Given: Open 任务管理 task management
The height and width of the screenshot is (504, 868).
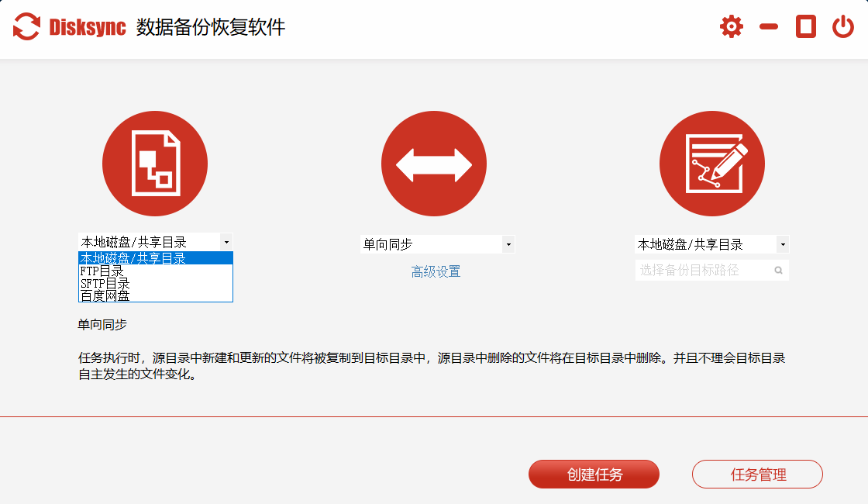Looking at the screenshot, I should tap(757, 474).
